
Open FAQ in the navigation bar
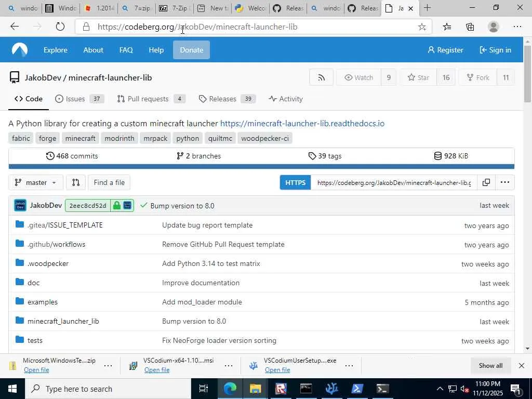126,50
